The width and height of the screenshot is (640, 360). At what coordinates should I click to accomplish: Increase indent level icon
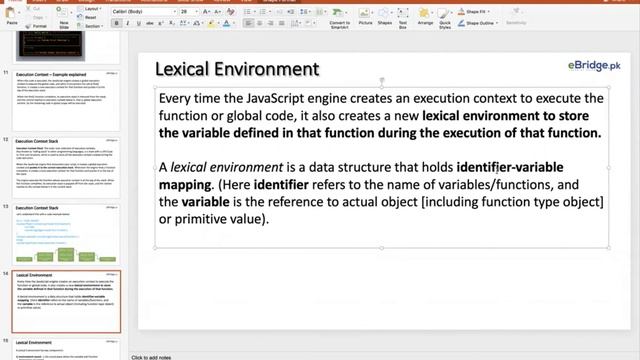point(290,11)
